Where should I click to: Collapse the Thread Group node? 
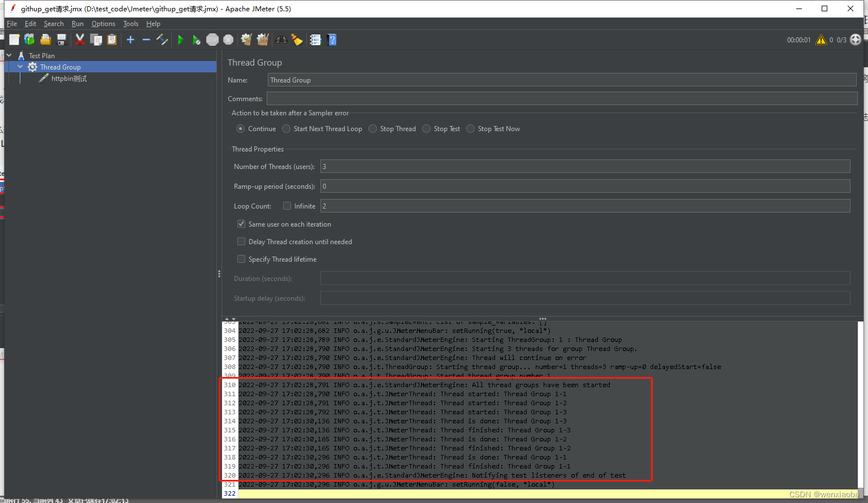[x=20, y=67]
